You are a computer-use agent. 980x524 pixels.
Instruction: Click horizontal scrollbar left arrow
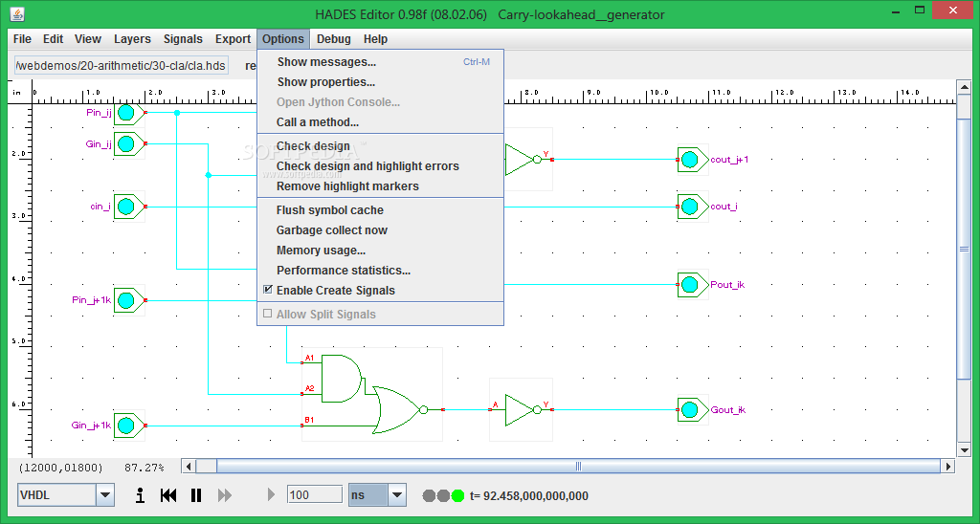[x=189, y=466]
